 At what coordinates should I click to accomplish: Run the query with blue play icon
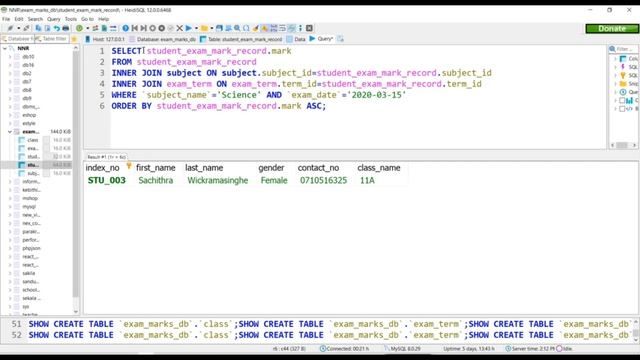(x=189, y=28)
